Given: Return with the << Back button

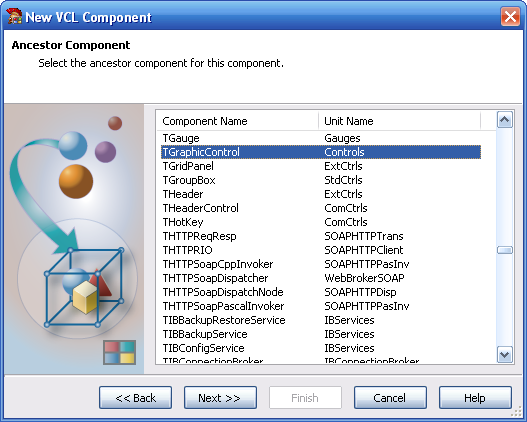Looking at the screenshot, I should coord(135,397).
